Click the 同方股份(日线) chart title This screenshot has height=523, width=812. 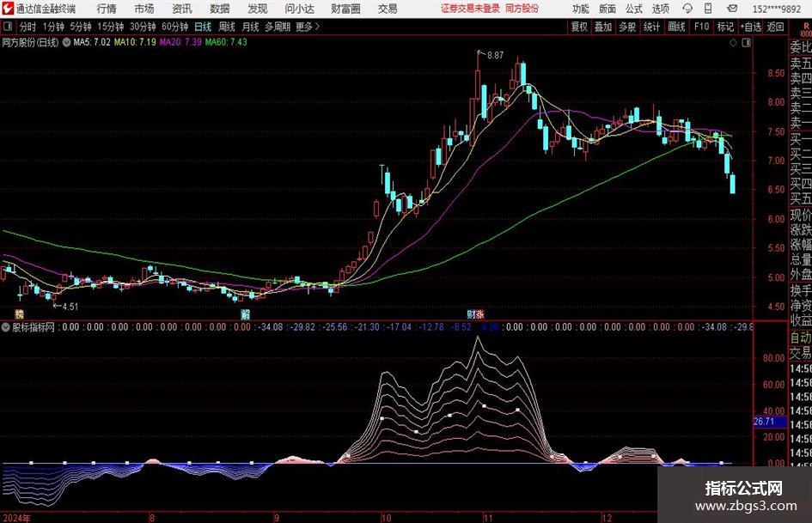point(30,42)
